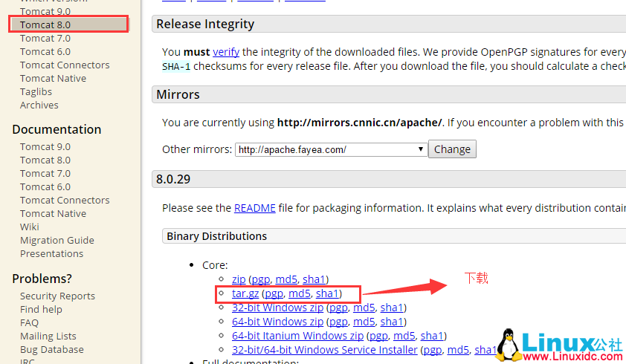
Task: Open the Bug Database link
Action: point(52,350)
